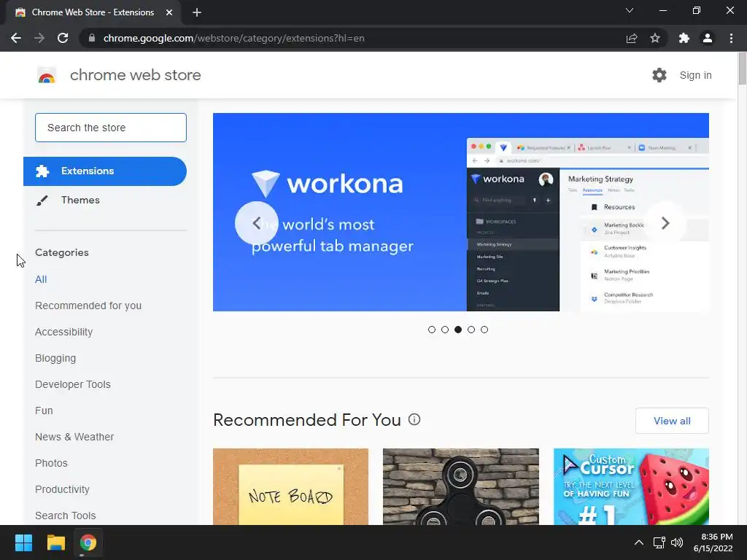Click the address bar URL

pyautogui.click(x=233, y=38)
